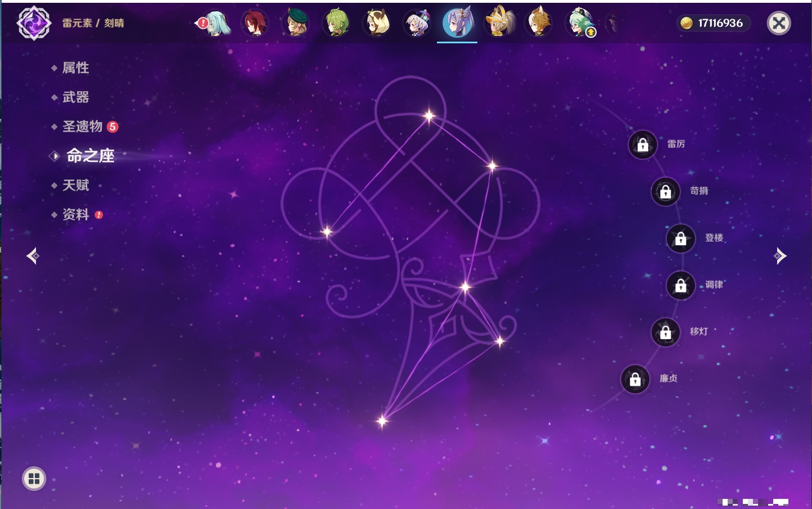This screenshot has height=509, width=812.
Task: Click the 雷厉 constellation label
Action: 676,144
